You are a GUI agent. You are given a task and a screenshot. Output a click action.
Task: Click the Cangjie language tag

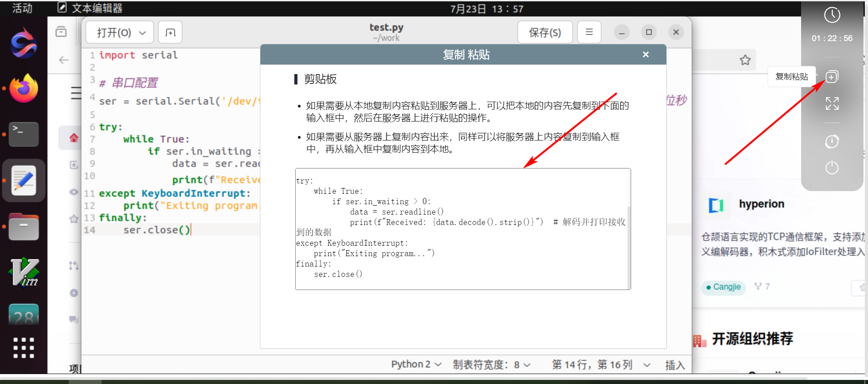(x=723, y=287)
